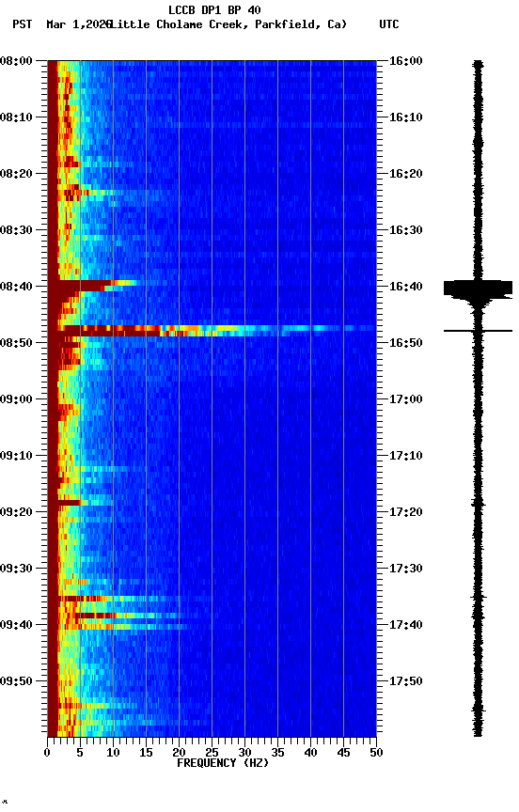Click the 50 Hz frequency tick label
The width and height of the screenshot is (519, 812).
(x=376, y=753)
